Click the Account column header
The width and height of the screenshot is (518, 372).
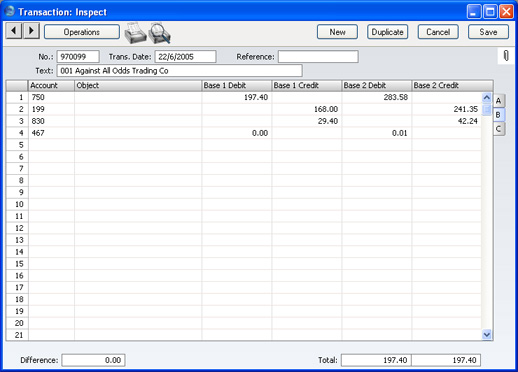(x=51, y=86)
